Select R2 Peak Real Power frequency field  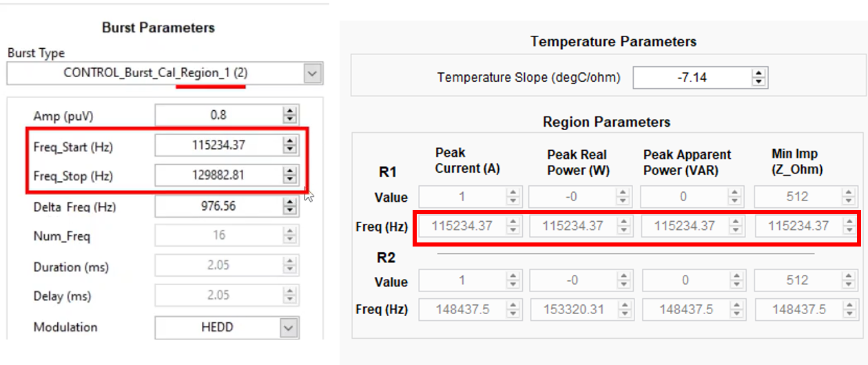point(572,310)
